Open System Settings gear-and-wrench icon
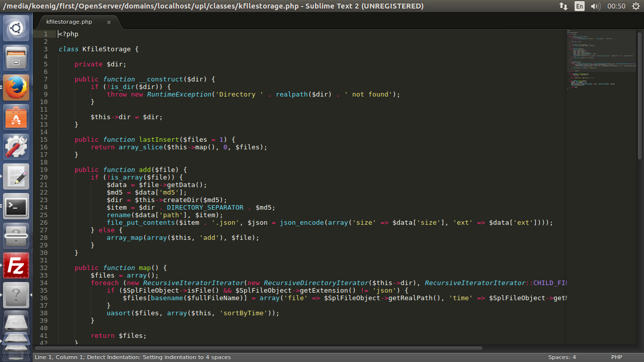This screenshot has height=362, width=644. click(x=16, y=147)
